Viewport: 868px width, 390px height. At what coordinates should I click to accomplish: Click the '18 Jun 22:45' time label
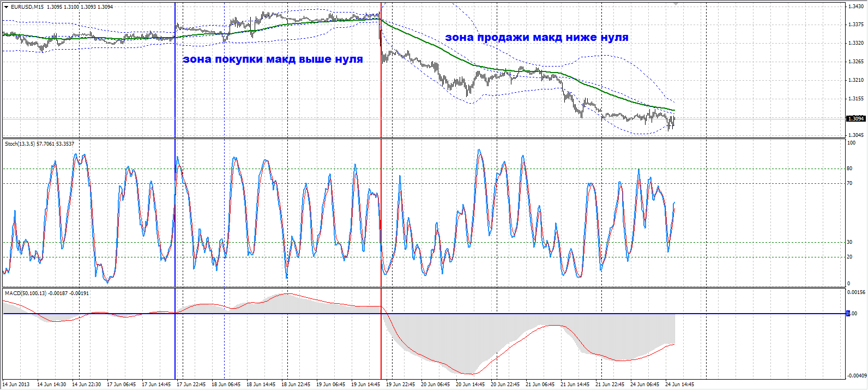pos(296,385)
